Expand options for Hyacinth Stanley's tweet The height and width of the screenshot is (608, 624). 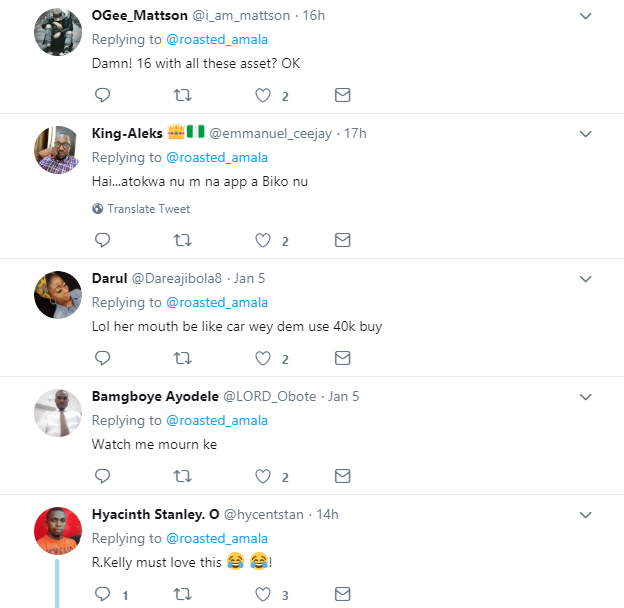[587, 514]
